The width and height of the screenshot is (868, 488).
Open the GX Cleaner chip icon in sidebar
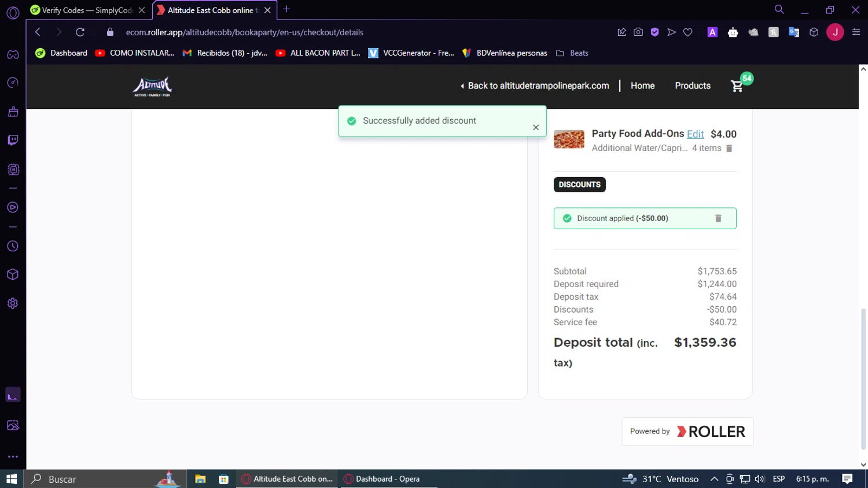[13, 170]
